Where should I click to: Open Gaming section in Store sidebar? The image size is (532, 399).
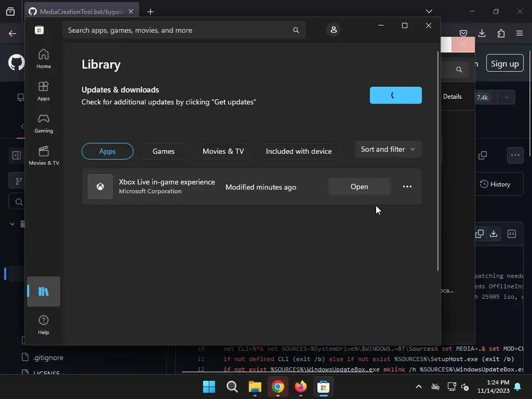pos(44,124)
